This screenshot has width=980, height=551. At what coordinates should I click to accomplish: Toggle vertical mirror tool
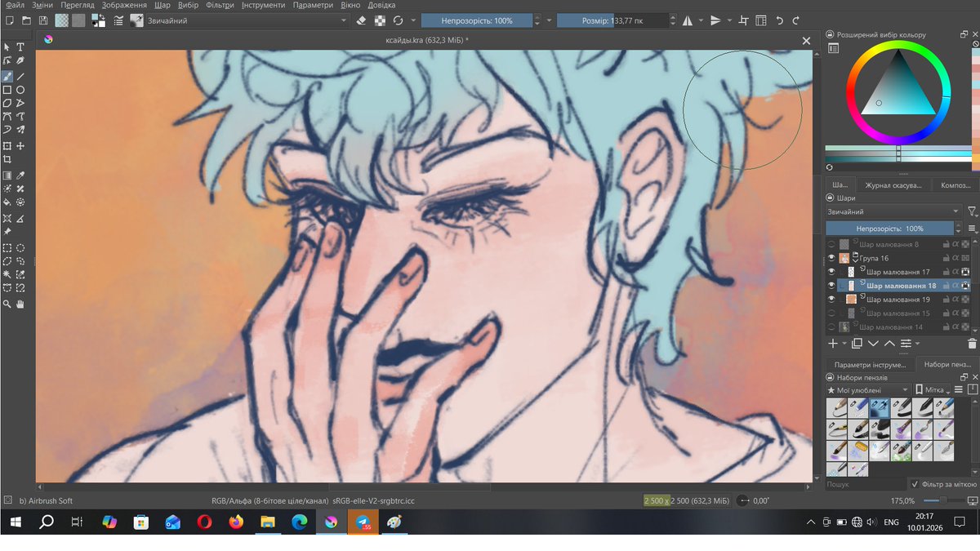(715, 20)
